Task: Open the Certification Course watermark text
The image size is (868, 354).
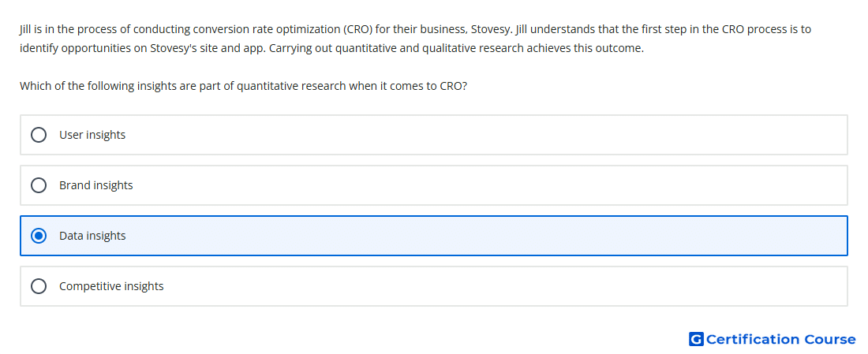Action: point(780,339)
